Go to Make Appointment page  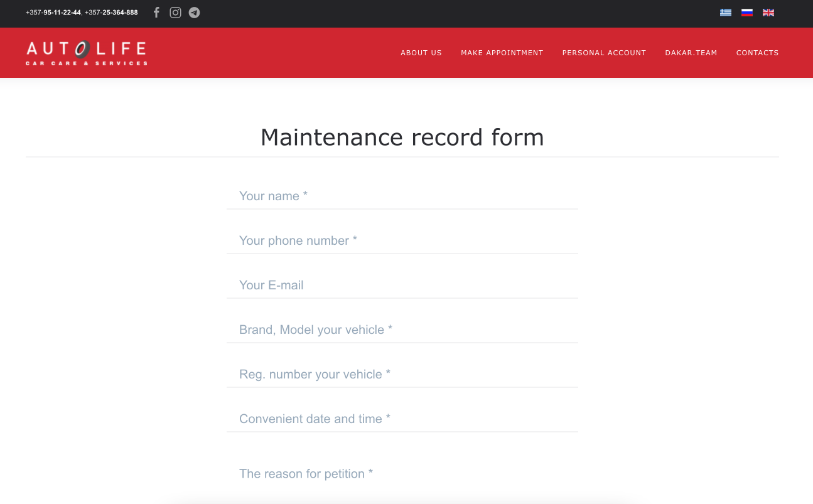(502, 53)
